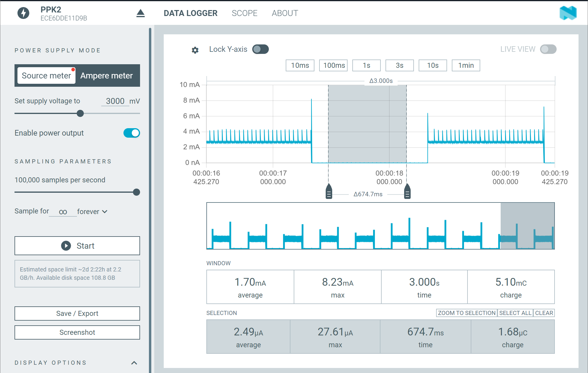The width and height of the screenshot is (588, 373).
Task: Collapse the Display Options section
Action: pos(134,363)
